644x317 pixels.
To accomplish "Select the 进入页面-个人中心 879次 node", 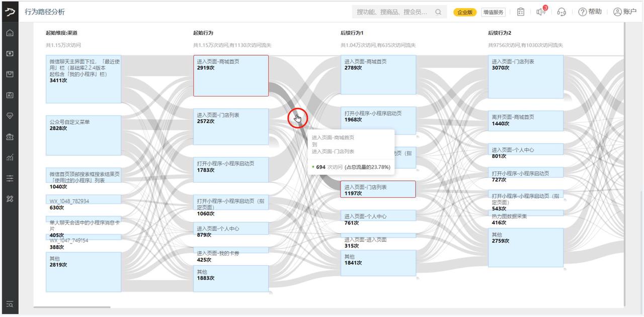I will (x=231, y=229).
